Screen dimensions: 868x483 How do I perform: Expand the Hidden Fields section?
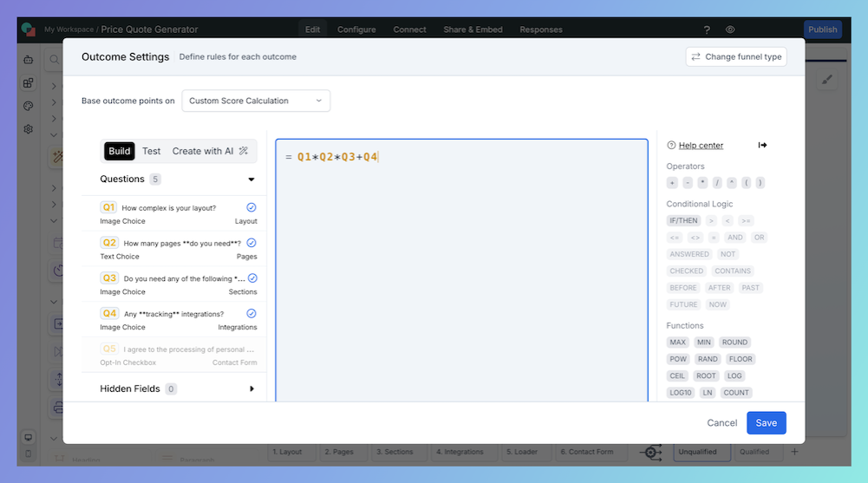pos(251,389)
